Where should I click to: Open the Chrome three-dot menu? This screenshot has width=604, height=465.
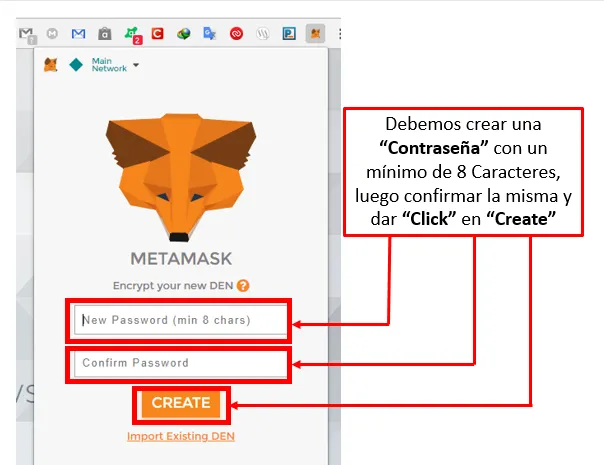(x=339, y=34)
